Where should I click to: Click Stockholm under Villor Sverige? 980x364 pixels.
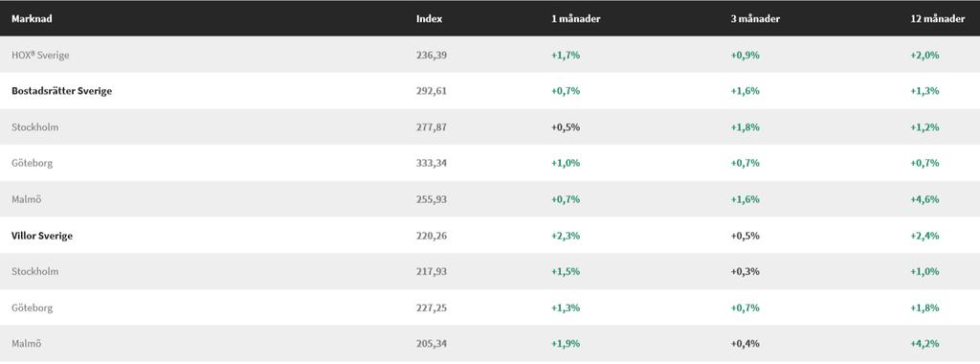click(x=35, y=271)
